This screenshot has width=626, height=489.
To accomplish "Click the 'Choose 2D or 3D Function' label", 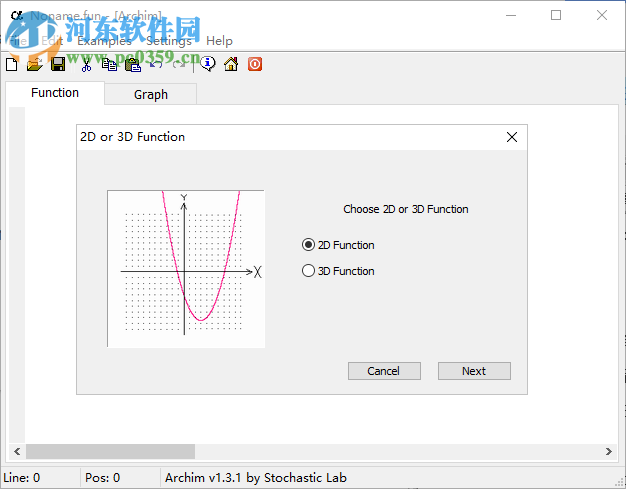I will (x=406, y=209).
